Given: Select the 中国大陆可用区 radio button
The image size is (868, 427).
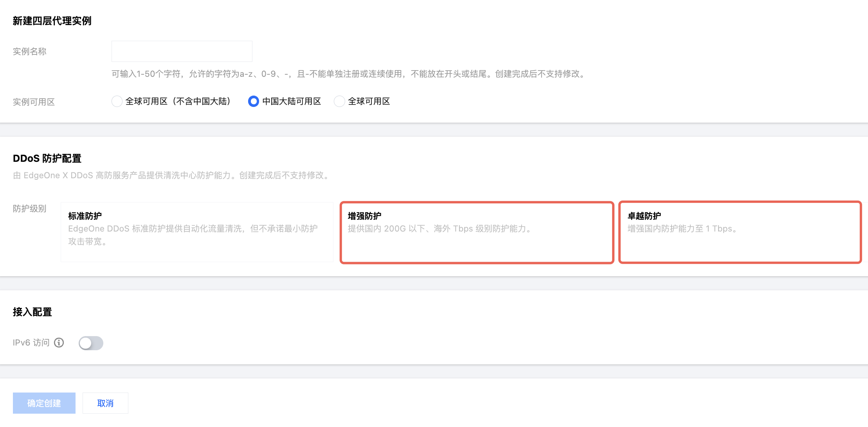Looking at the screenshot, I should [x=254, y=101].
